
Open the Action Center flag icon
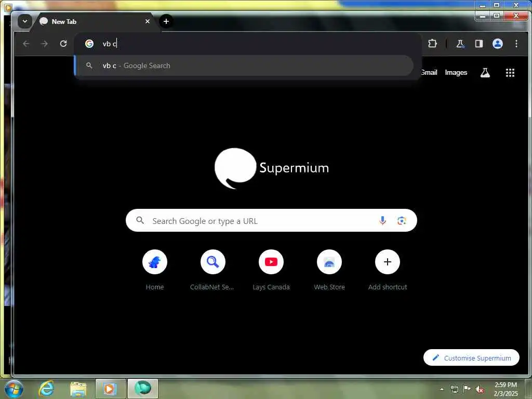(467, 389)
